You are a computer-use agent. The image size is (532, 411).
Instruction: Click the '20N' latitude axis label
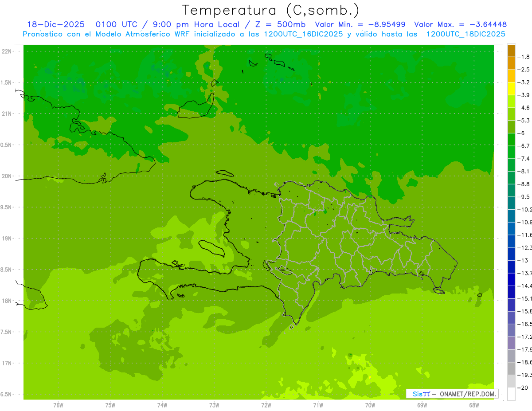click(x=7, y=176)
